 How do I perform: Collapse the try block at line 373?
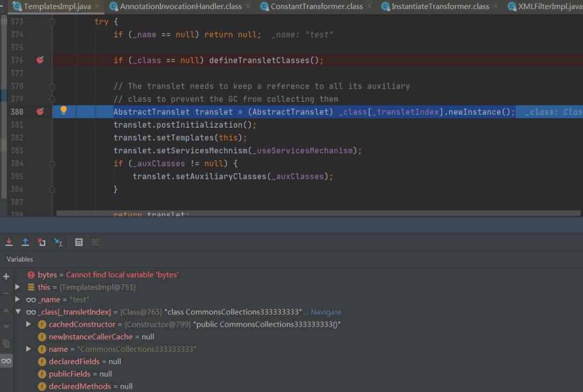[x=53, y=22]
